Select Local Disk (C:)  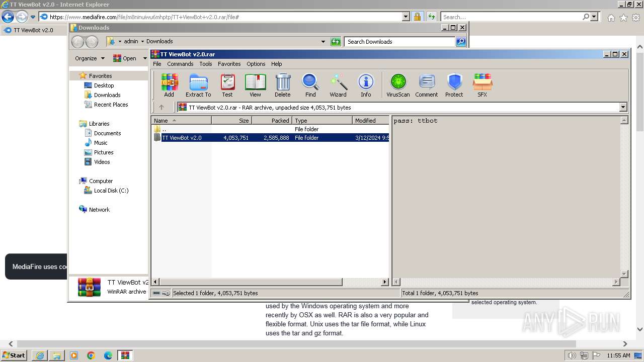coord(111,191)
